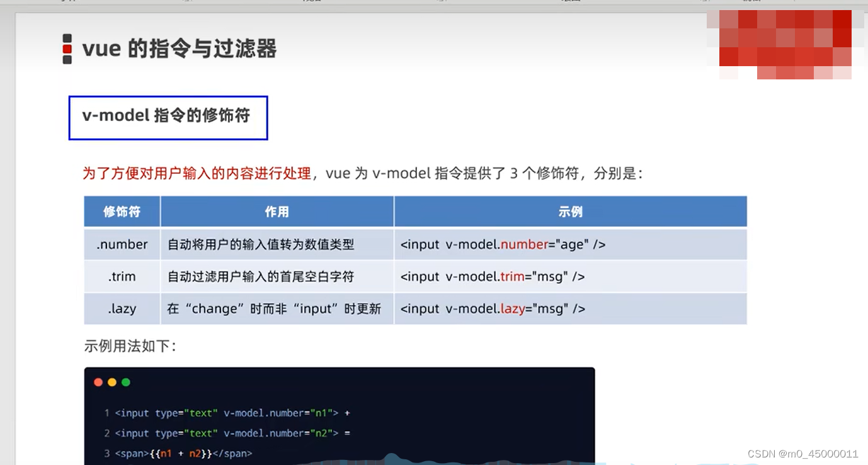Click the red sentence "为了方便对用户输入的内容进行处理"
Viewport: 868px width, 465px height.
tap(195, 173)
